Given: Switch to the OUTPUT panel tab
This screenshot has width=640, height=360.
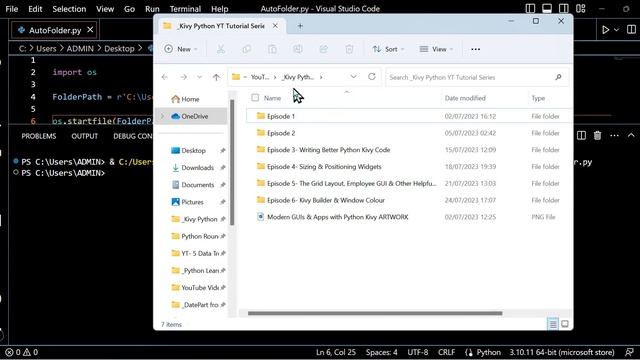Looking at the screenshot, I should (x=84, y=136).
